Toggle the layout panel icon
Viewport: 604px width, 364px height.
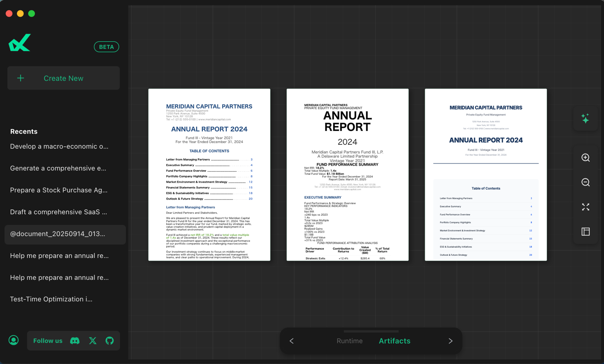coord(585,232)
